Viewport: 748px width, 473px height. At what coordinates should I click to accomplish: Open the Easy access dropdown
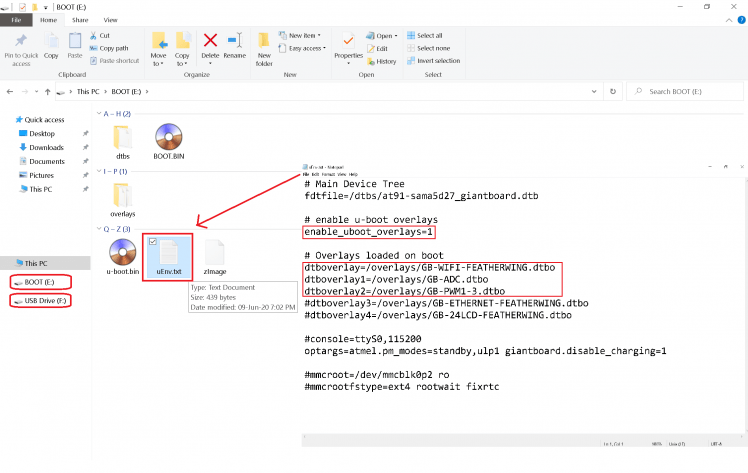pyautogui.click(x=302, y=48)
